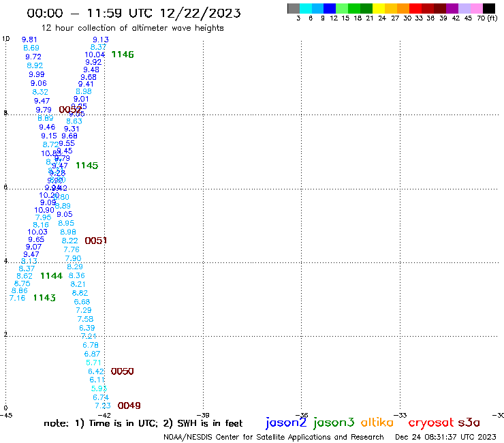Click the pink legend swatch
This screenshot has height=443, width=504.
[476, 8]
